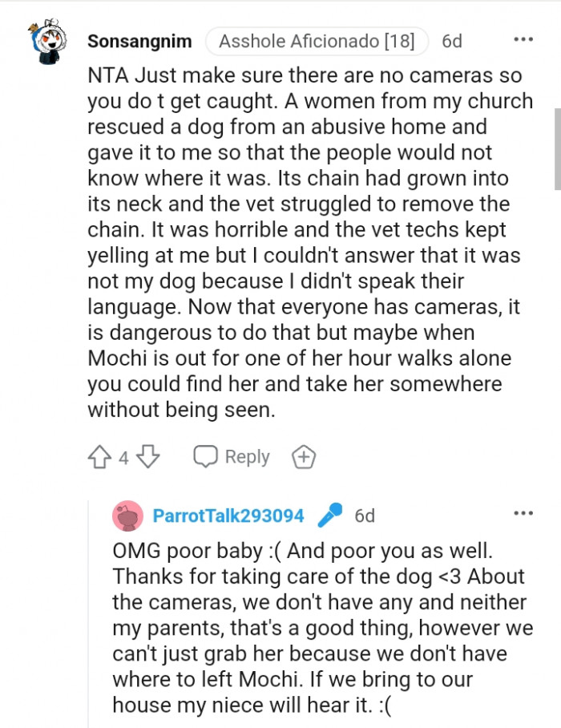Screen dimensions: 561x728
Task: Open more options for Sonsangnim's comment
Action: [523, 39]
